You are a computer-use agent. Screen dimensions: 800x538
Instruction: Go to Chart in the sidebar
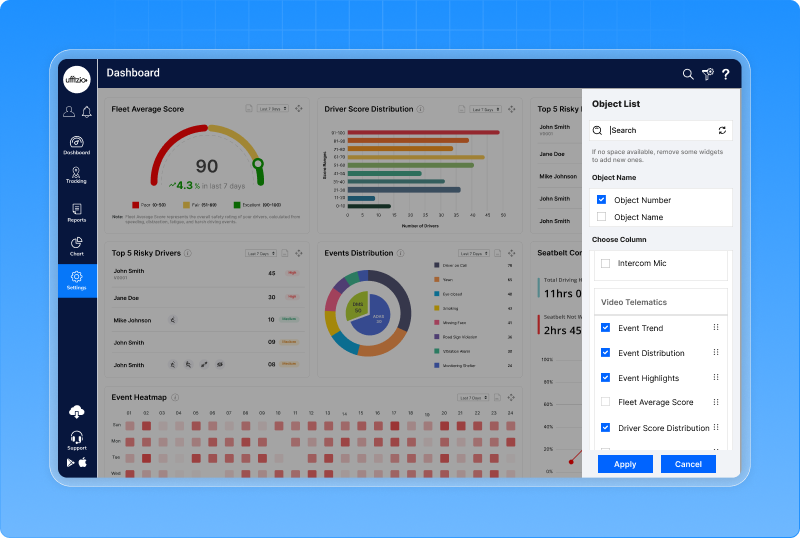(76, 246)
